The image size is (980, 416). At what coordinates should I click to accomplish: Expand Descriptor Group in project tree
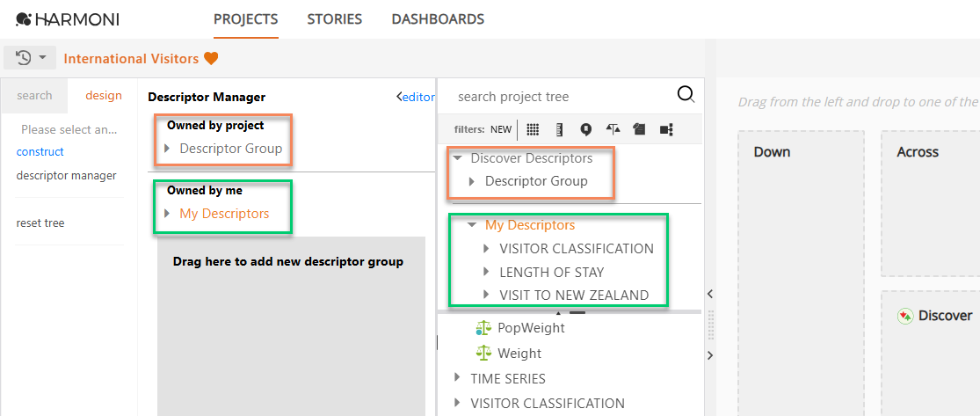tap(473, 181)
